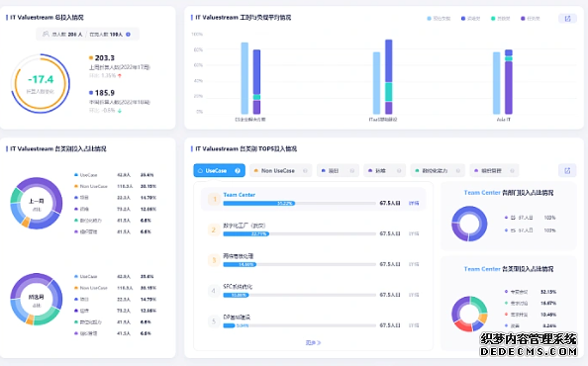
Task: Switch to the Non UseCase tab
Action: [280, 171]
